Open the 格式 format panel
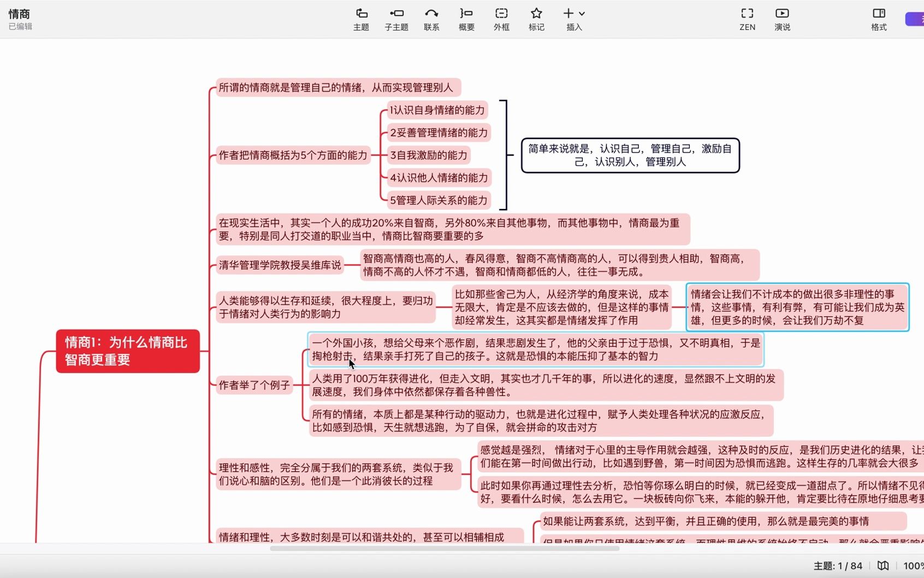The image size is (924, 578). click(x=879, y=19)
